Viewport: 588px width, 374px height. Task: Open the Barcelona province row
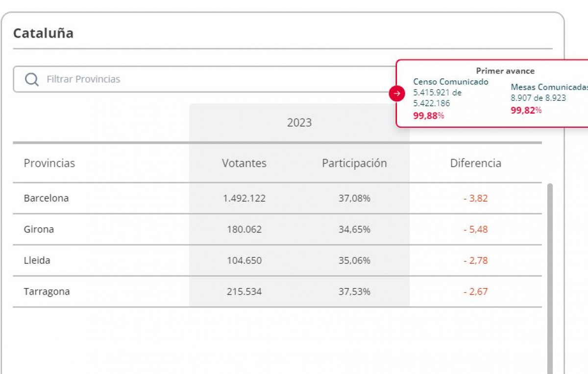[x=47, y=198]
